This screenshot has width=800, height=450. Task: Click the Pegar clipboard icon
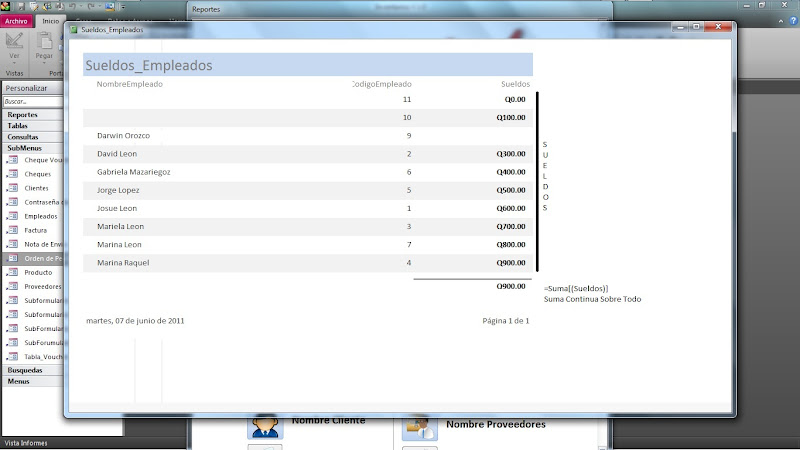pyautogui.click(x=44, y=42)
